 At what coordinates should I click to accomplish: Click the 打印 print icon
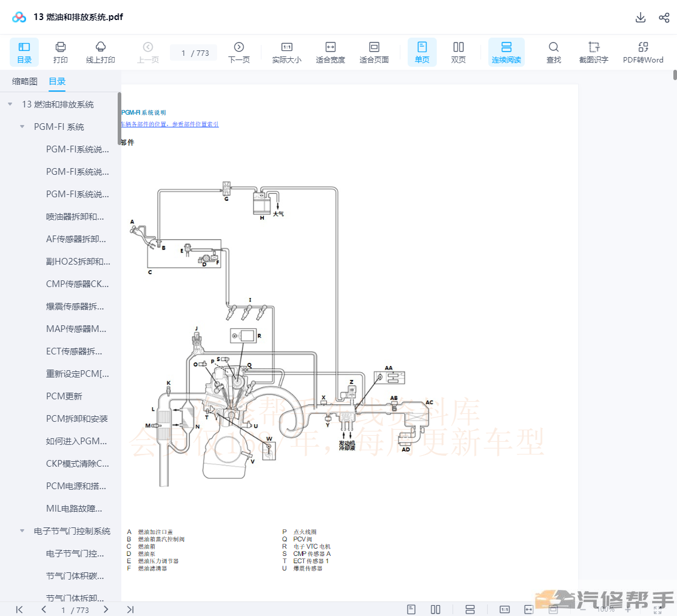[61, 52]
